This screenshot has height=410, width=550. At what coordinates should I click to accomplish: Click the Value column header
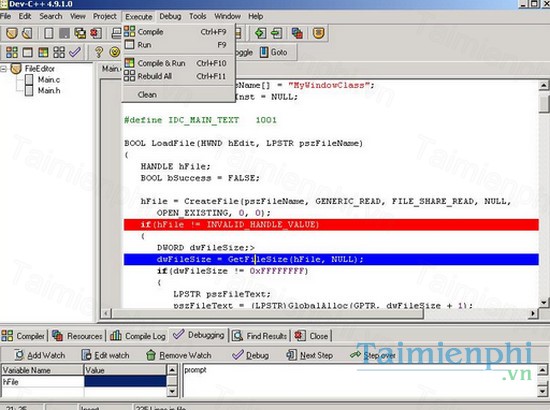[125, 370]
